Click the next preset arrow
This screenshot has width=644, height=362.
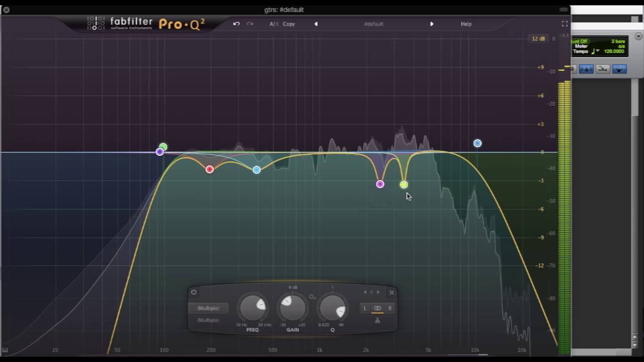click(x=432, y=24)
